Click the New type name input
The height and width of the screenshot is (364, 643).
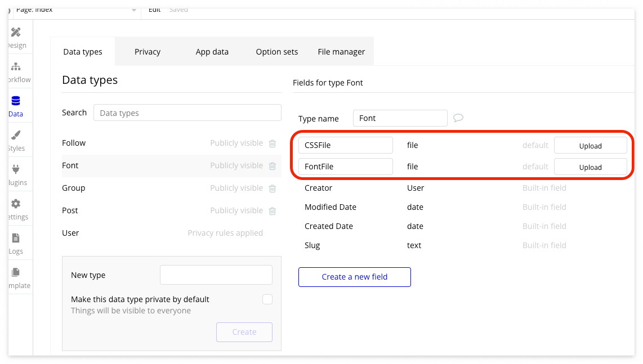[216, 275]
